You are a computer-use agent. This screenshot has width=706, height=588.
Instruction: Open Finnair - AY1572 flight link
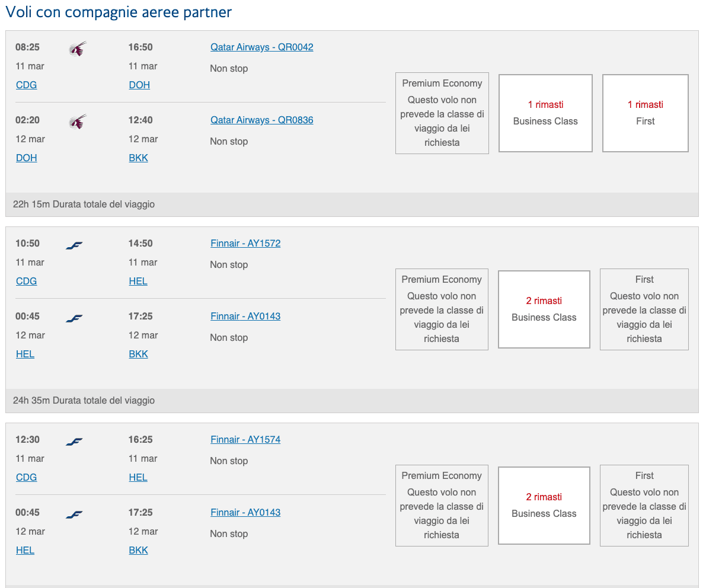pyautogui.click(x=245, y=244)
